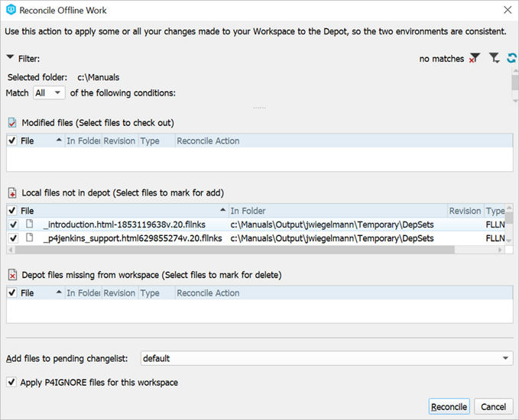Uncheck the _introduction.html-1853119638v.20.flnks file
The height and width of the screenshot is (420, 519).
(12, 225)
